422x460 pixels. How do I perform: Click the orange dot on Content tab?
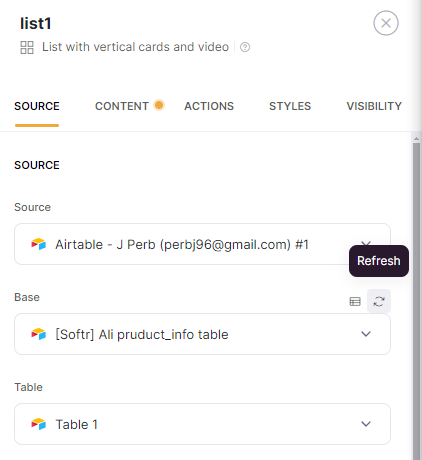[x=159, y=105]
